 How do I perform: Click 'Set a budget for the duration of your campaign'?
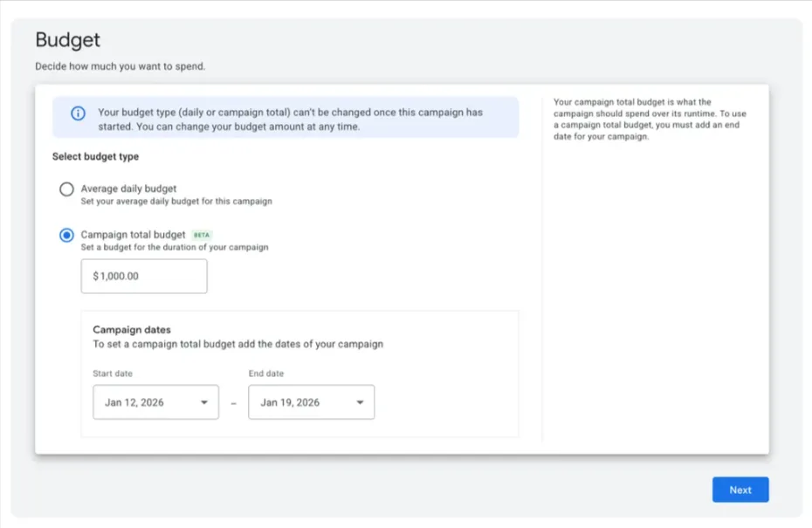tap(175, 248)
